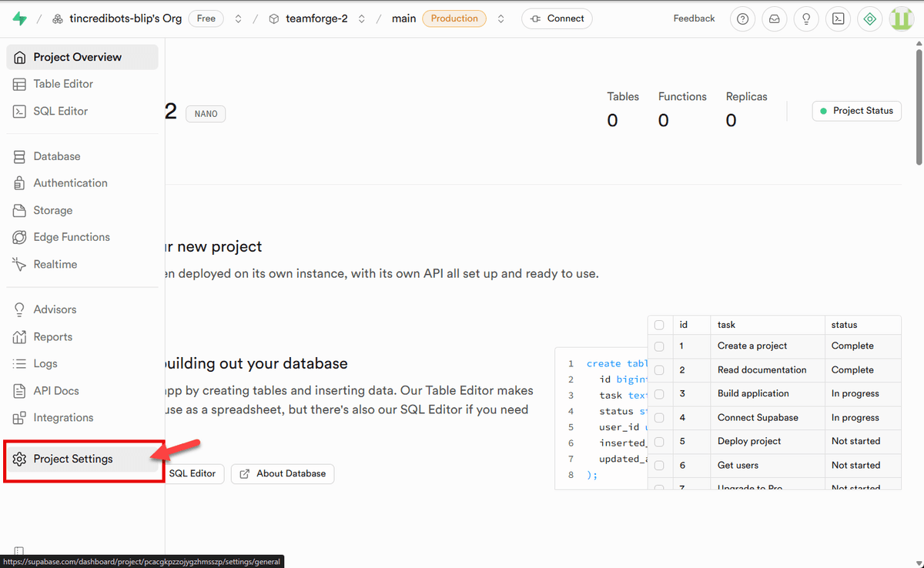Click the Supabase logo icon
The height and width of the screenshot is (568, 924).
point(18,18)
